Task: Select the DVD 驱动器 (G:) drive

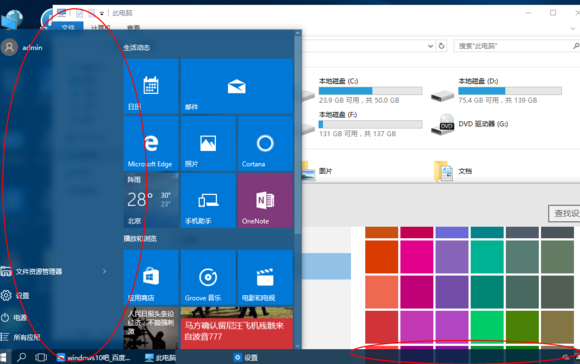Action: click(x=470, y=125)
